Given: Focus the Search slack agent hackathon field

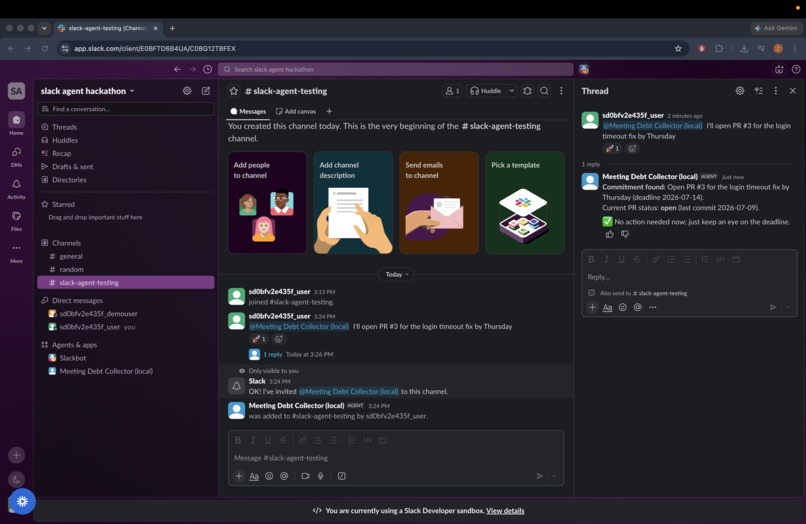Looking at the screenshot, I should click(x=396, y=69).
